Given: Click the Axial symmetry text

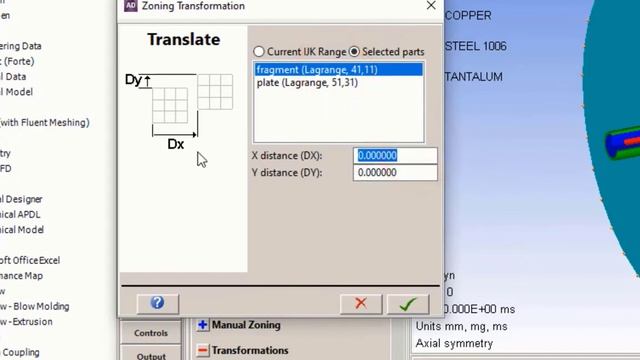Looking at the screenshot, I should coord(454,344).
